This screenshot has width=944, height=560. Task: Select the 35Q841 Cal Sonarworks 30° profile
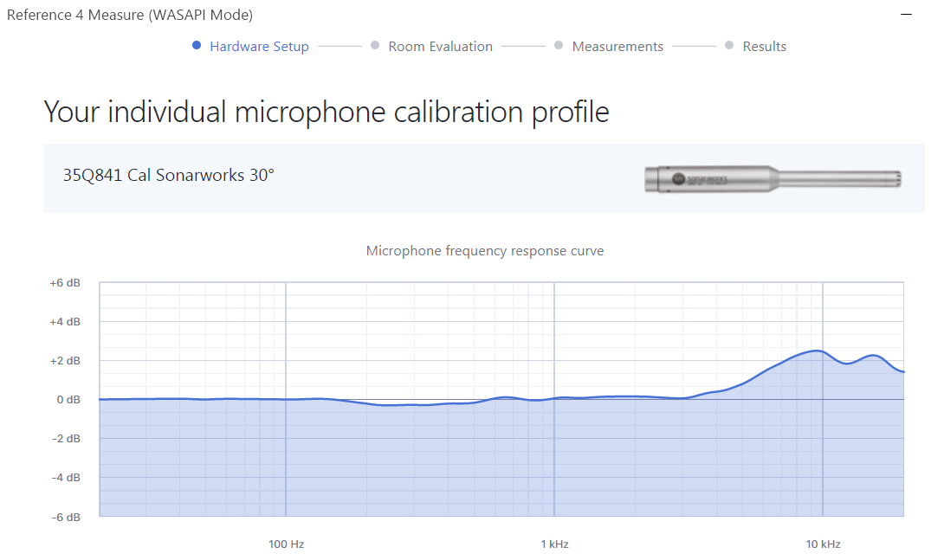pyautogui.click(x=169, y=175)
